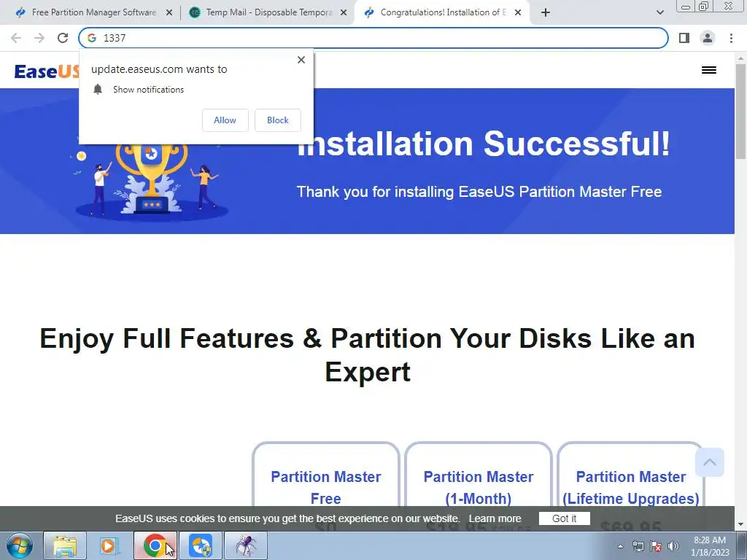Close the Free Partition Manager Software tab

pyautogui.click(x=169, y=13)
